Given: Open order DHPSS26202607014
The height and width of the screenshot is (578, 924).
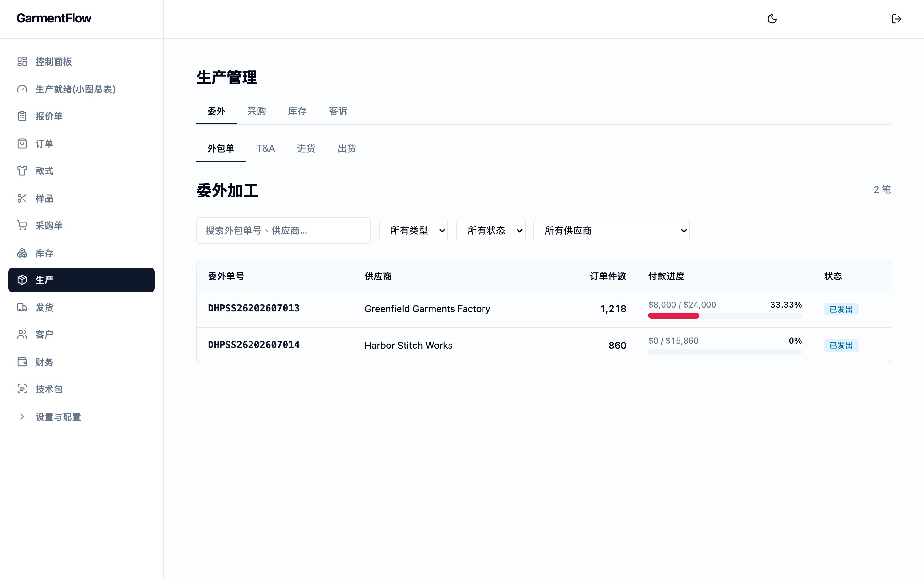Looking at the screenshot, I should pyautogui.click(x=253, y=345).
